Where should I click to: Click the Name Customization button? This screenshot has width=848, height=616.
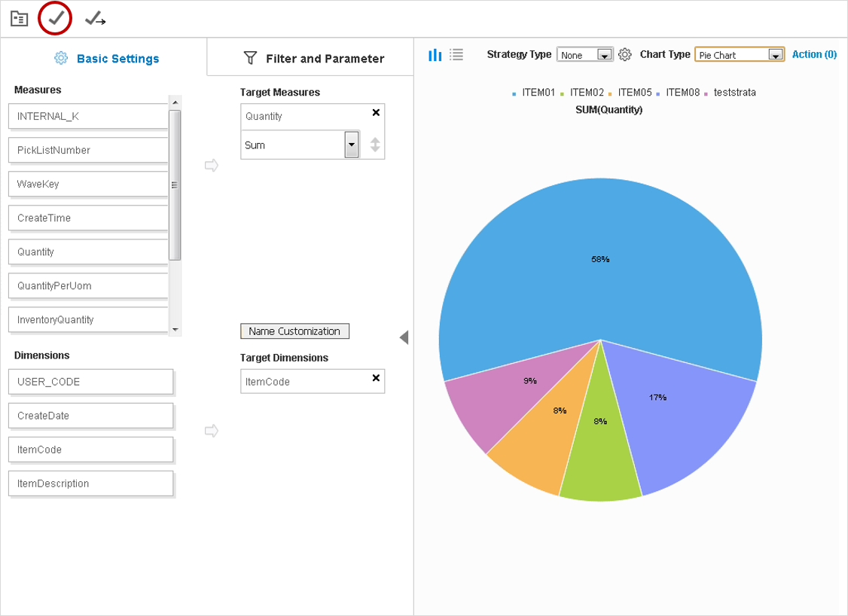point(294,331)
